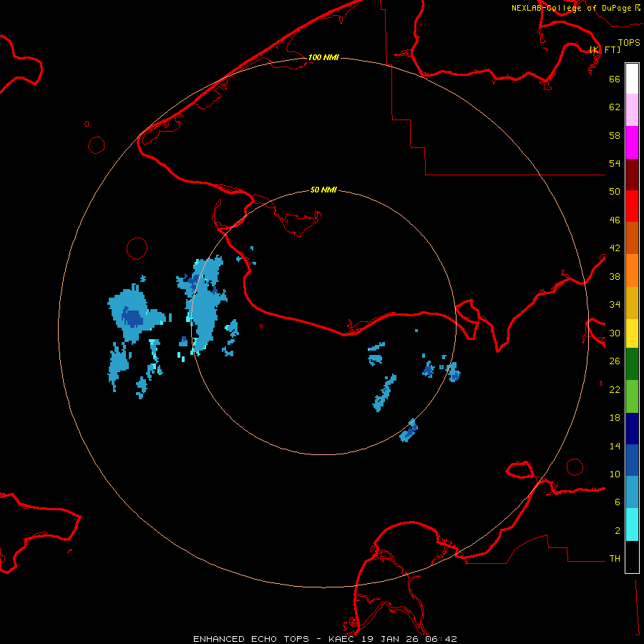644x644 pixels.
Task: Click the cyan 2-6 kft swatch
Action: click(632, 524)
